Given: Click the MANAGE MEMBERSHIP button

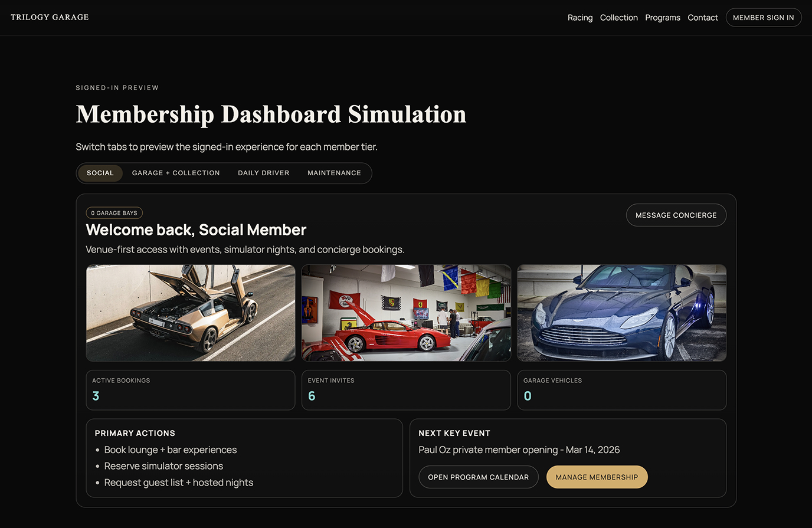Looking at the screenshot, I should point(597,477).
